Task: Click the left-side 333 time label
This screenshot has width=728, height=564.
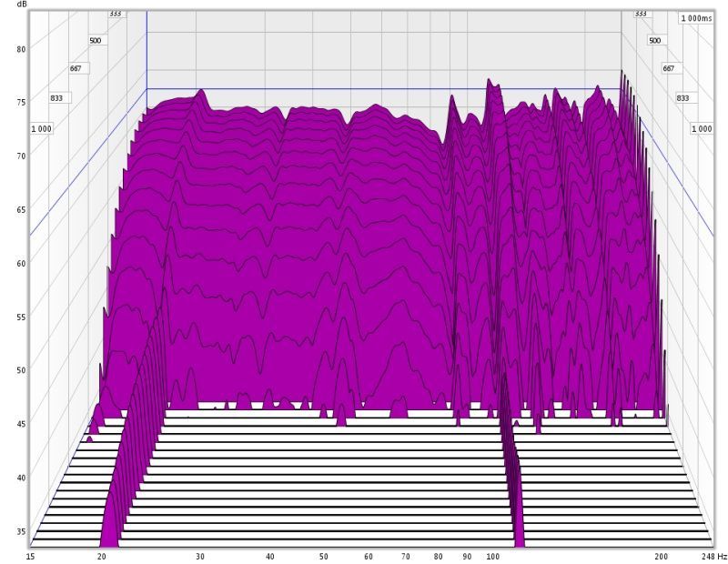Action: [116, 14]
